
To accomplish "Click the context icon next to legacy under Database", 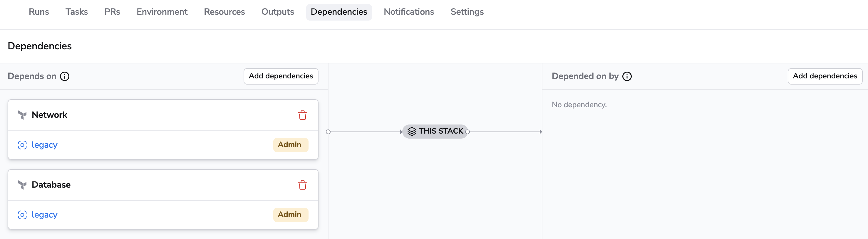I will (22, 214).
